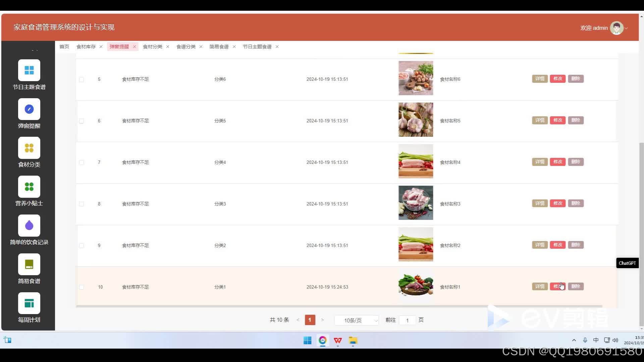This screenshot has width=644, height=362.
Task: Select 营养小贴士 green dots icon
Action: coord(29,187)
